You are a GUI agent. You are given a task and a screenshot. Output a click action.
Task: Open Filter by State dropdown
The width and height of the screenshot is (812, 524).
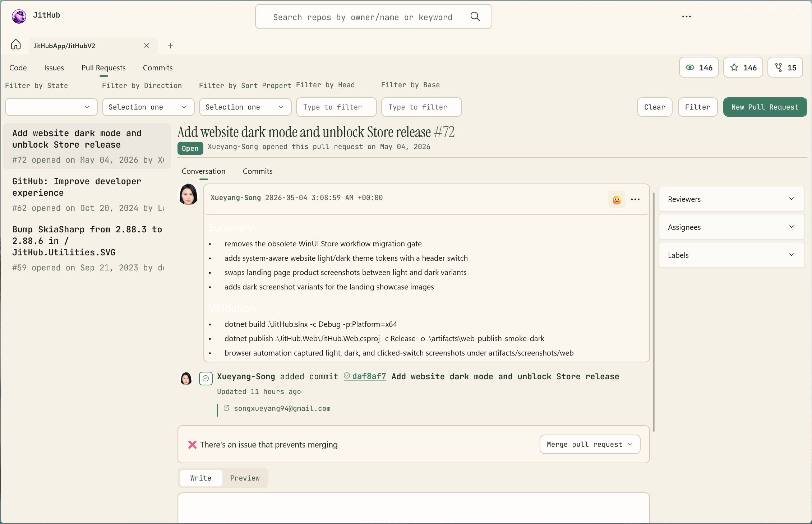point(51,107)
